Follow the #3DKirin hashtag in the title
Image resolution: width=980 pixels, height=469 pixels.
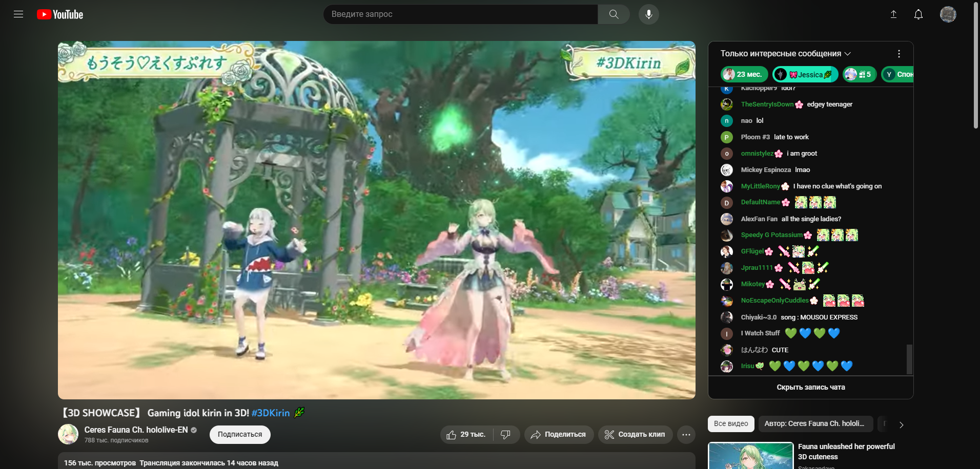pyautogui.click(x=271, y=413)
